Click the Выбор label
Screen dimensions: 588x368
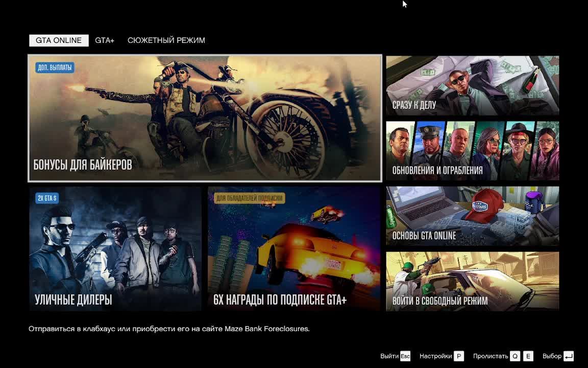point(552,356)
